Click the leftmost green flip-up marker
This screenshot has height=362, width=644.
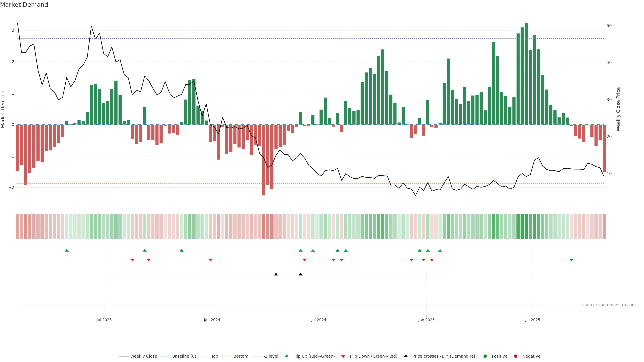[67, 250]
